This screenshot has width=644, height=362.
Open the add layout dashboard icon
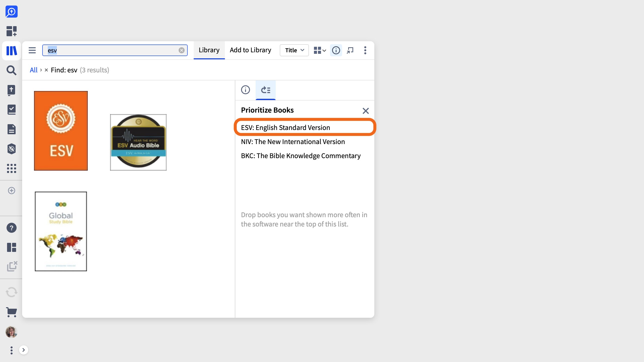[12, 31]
